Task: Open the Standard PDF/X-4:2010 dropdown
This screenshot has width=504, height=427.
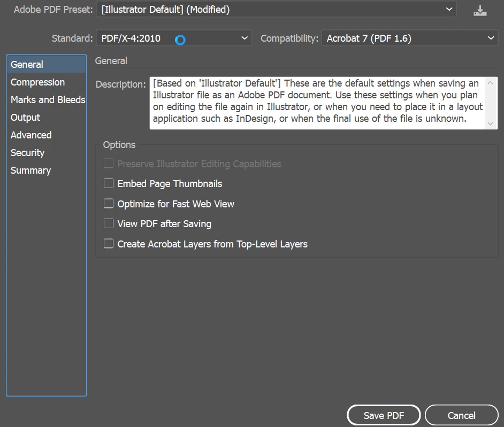Action: tap(174, 38)
